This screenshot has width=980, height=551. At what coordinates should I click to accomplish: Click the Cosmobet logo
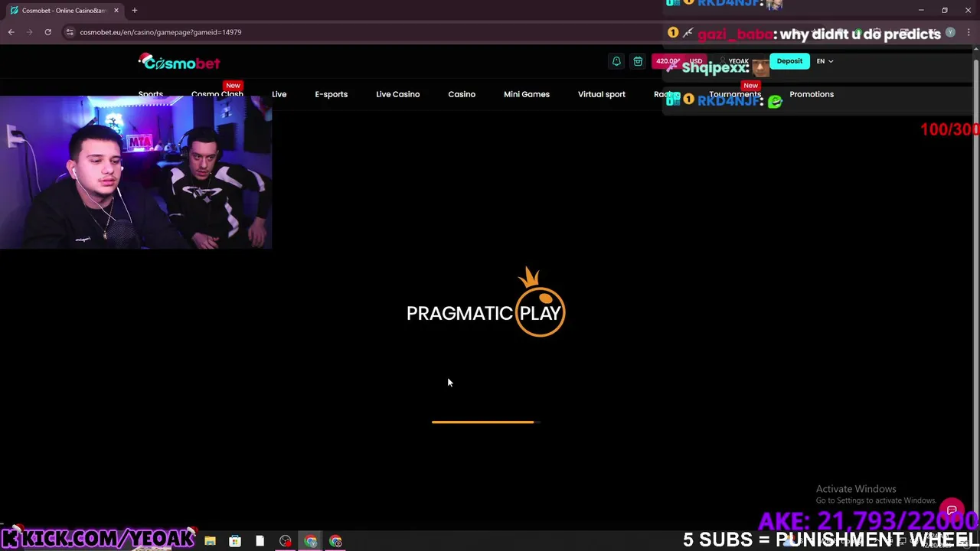coord(179,63)
